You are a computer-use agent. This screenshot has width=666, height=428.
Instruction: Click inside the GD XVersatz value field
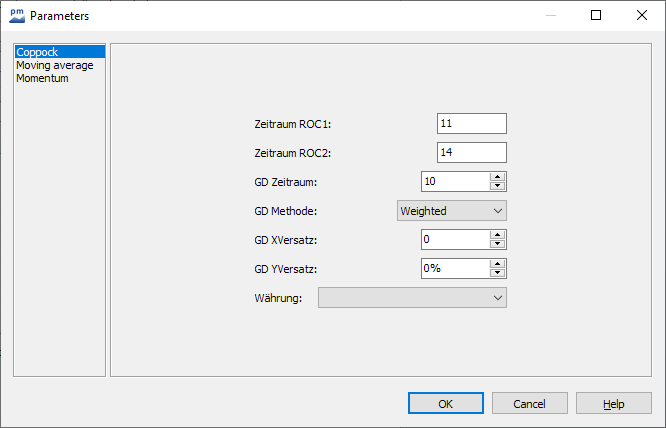pos(455,239)
